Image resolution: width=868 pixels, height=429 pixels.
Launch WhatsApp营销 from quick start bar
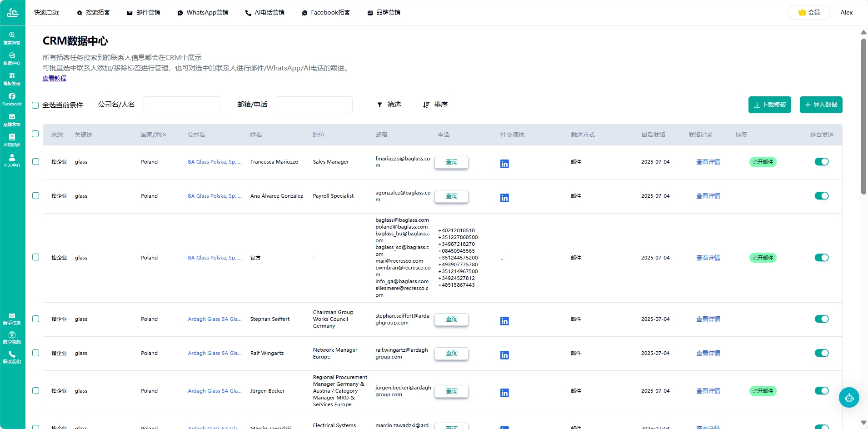(203, 13)
